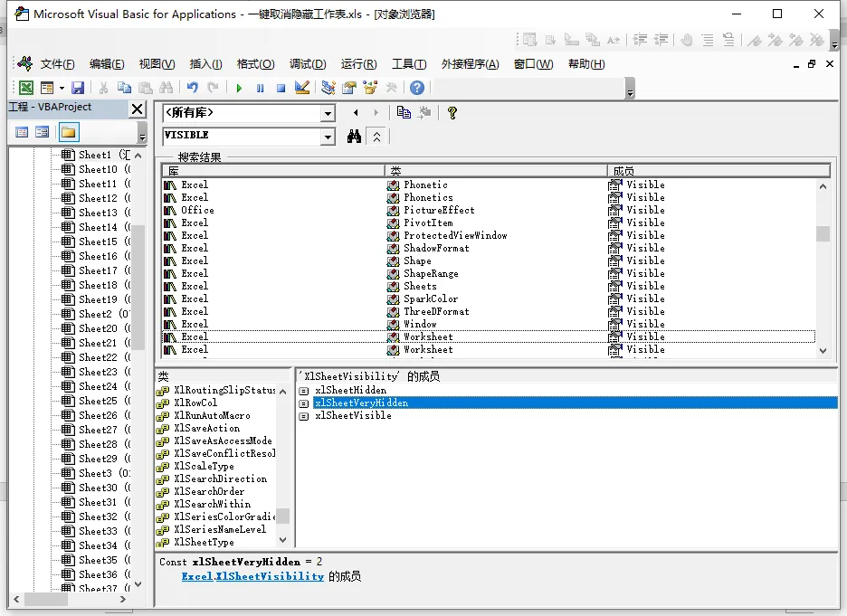This screenshot has height=616, width=847.
Task: Click the Cut scissors icon
Action: tap(104, 88)
